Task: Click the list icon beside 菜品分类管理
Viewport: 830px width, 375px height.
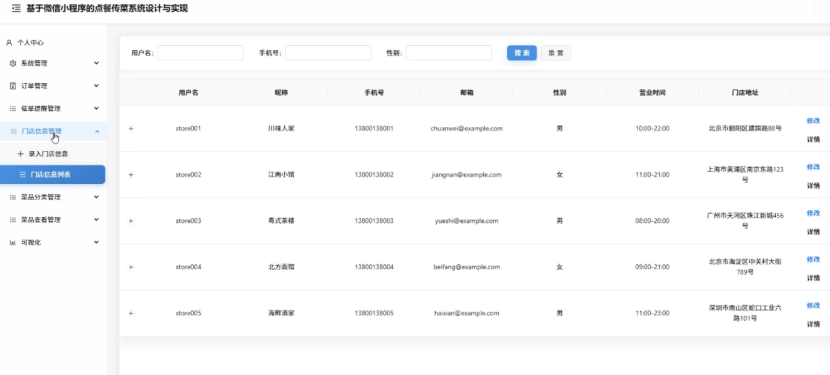Action: [13, 197]
